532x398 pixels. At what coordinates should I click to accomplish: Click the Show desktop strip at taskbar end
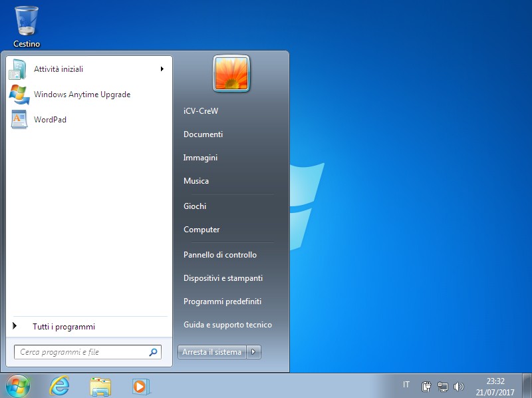tap(527, 386)
